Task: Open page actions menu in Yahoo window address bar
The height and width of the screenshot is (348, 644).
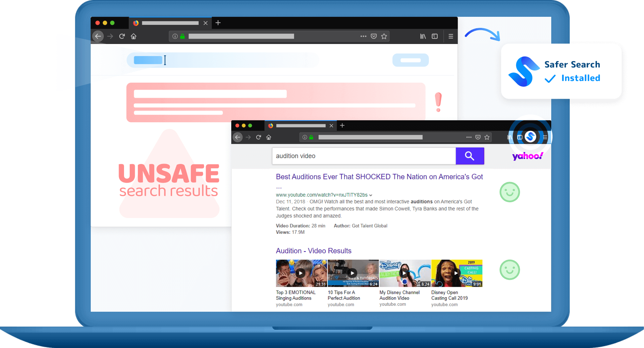Action: coord(469,137)
